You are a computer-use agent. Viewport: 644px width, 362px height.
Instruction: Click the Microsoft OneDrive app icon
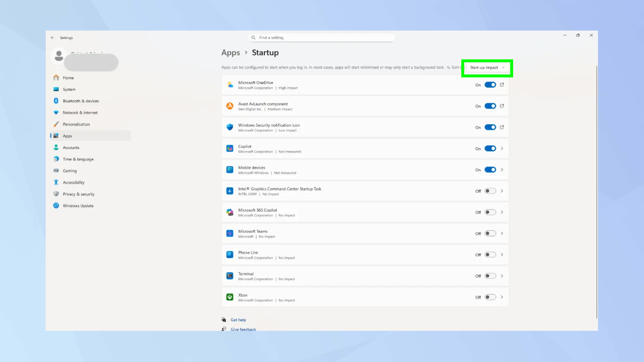230,85
